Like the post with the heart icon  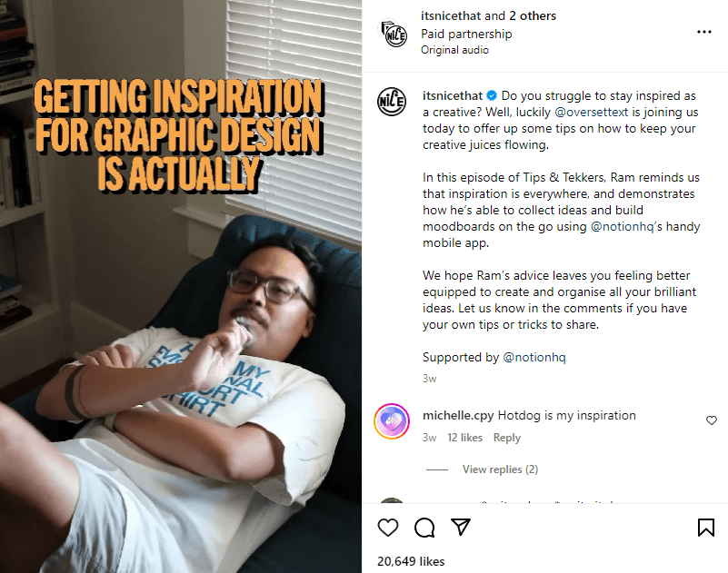388,528
